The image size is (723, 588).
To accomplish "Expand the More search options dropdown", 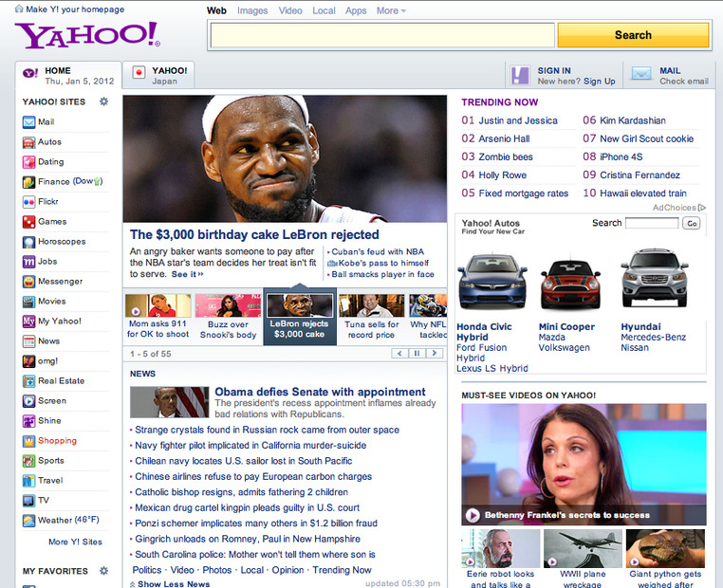I will 391,10.
